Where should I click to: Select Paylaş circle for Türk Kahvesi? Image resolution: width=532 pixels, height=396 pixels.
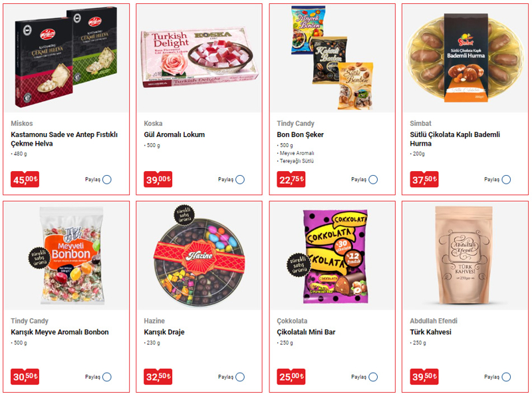pyautogui.click(x=506, y=377)
